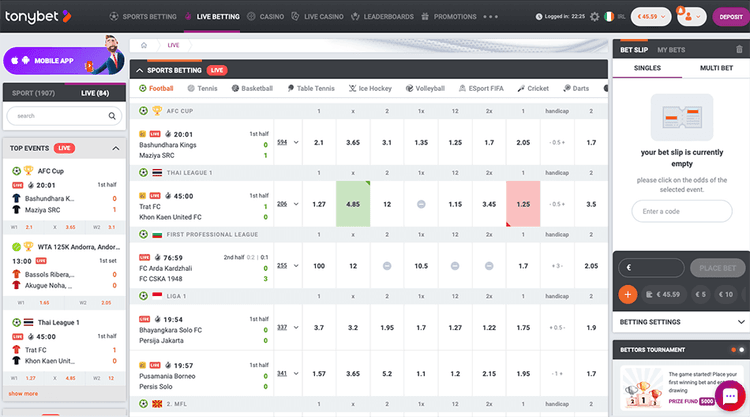Screen dimensions: 750x417
Task: Open the Live Casino menu
Action: point(318,17)
